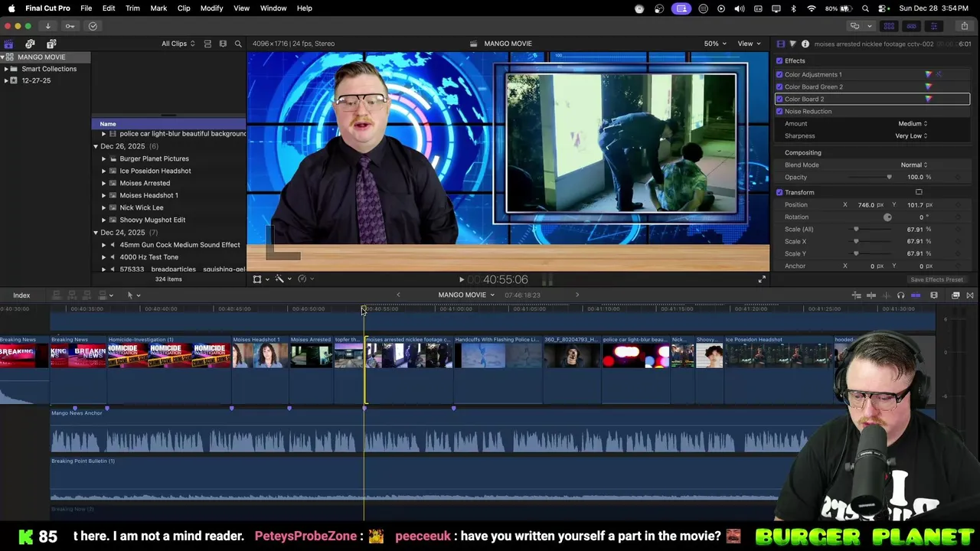
Task: Open Color Board 2 color icon
Action: [x=929, y=99]
